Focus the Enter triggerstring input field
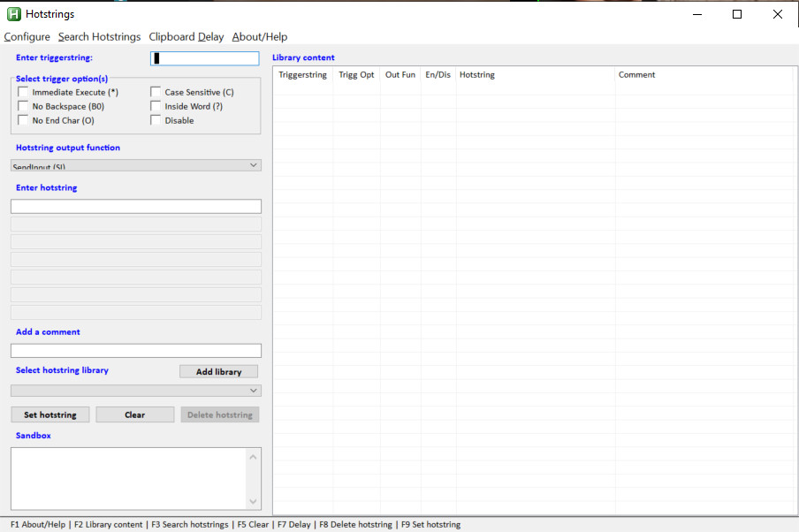799x532 pixels. (205, 58)
